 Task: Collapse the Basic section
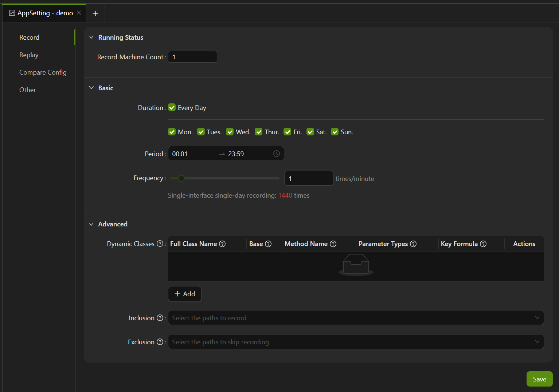(x=91, y=88)
